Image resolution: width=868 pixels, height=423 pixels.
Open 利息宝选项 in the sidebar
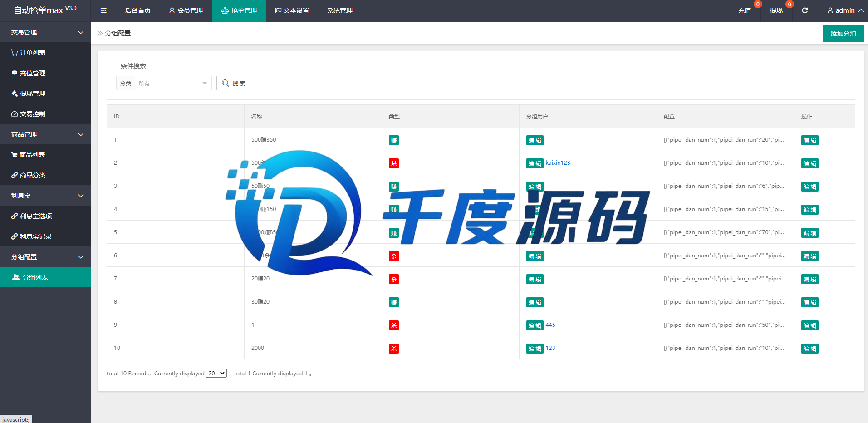point(45,216)
